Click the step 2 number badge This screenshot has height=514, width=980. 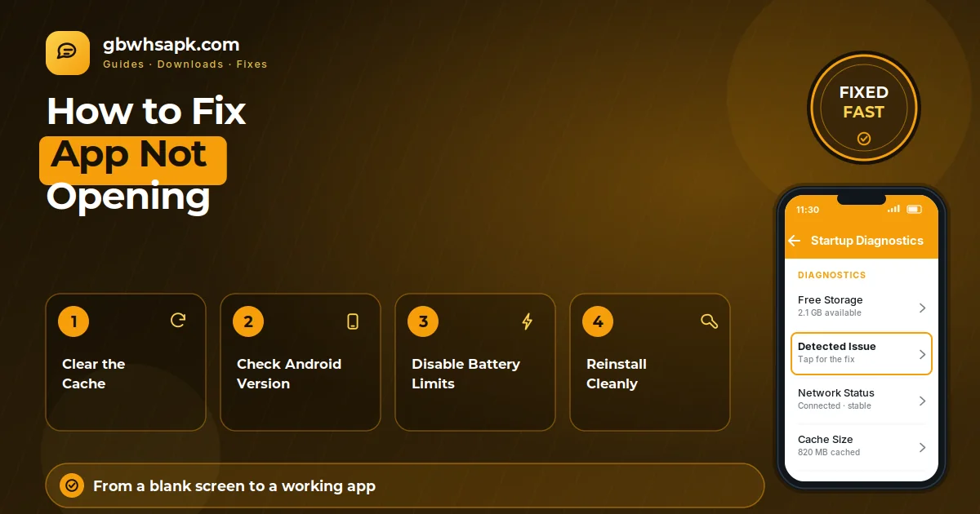click(248, 321)
